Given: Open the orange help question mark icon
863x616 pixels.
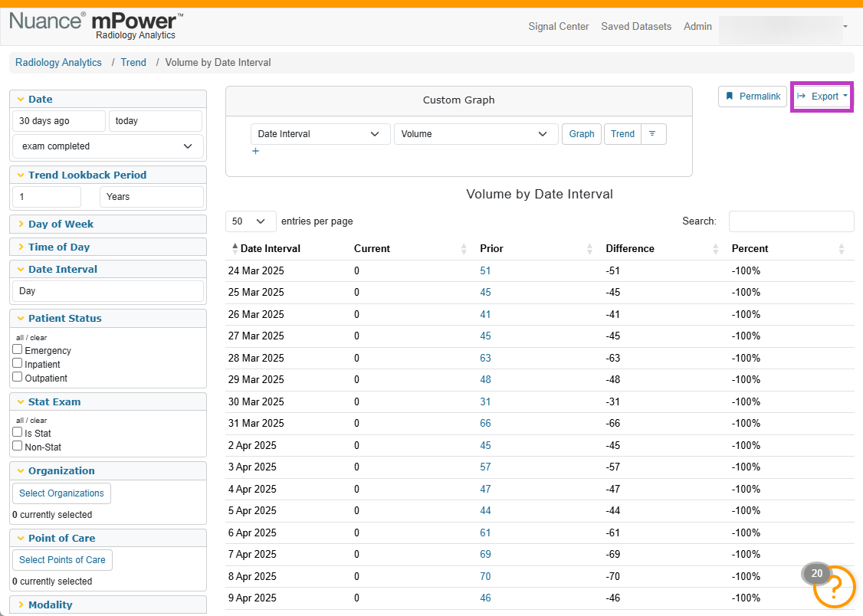Looking at the screenshot, I should coord(834,586).
